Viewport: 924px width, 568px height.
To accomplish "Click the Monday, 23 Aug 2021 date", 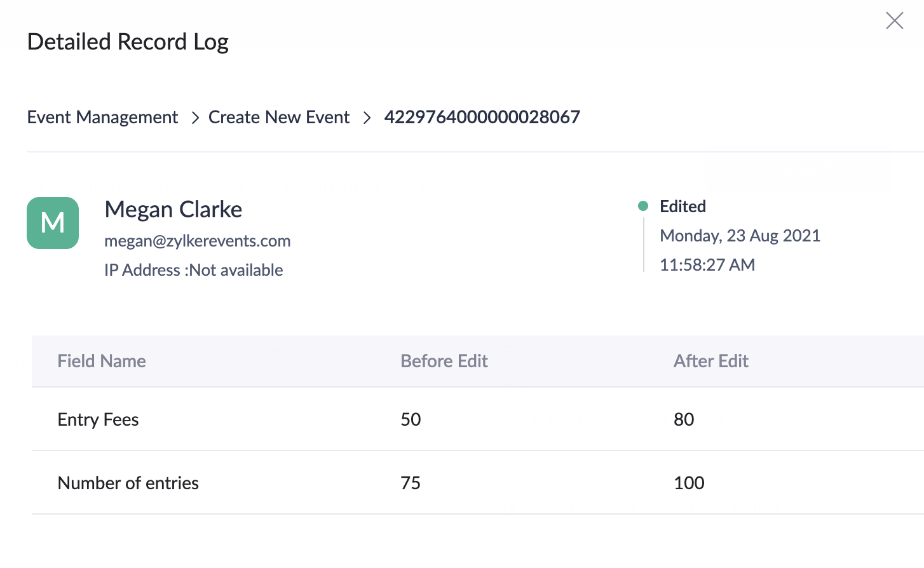I will [x=740, y=236].
